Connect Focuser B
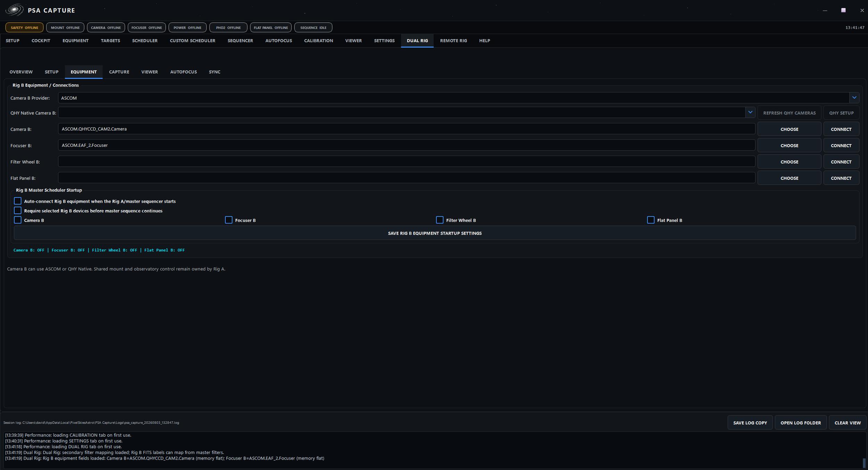Image resolution: width=868 pixels, height=470 pixels. click(841, 145)
